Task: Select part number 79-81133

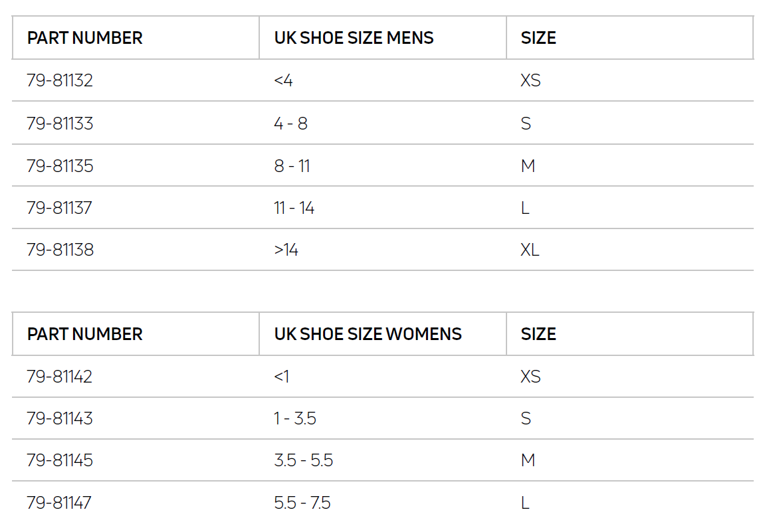Action: (60, 124)
